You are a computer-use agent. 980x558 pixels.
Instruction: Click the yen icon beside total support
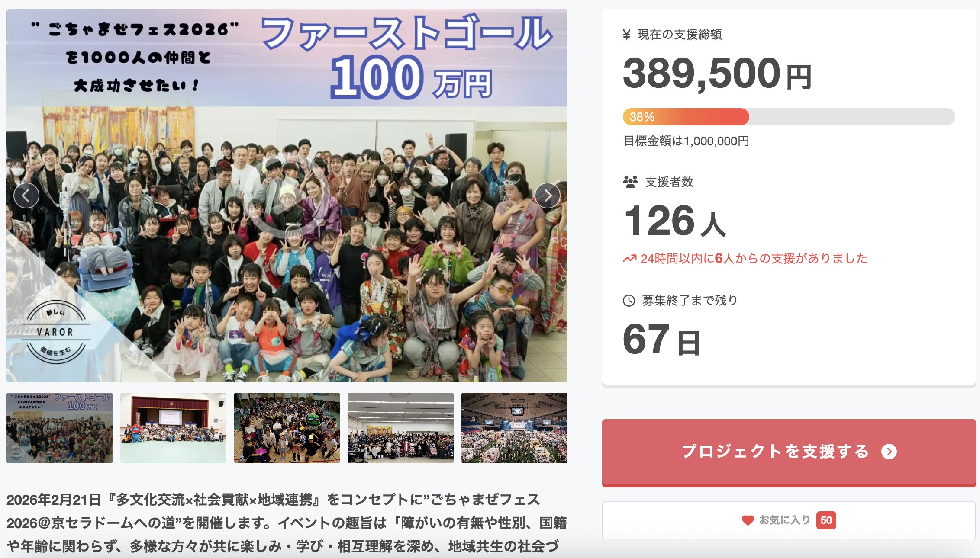coord(626,35)
